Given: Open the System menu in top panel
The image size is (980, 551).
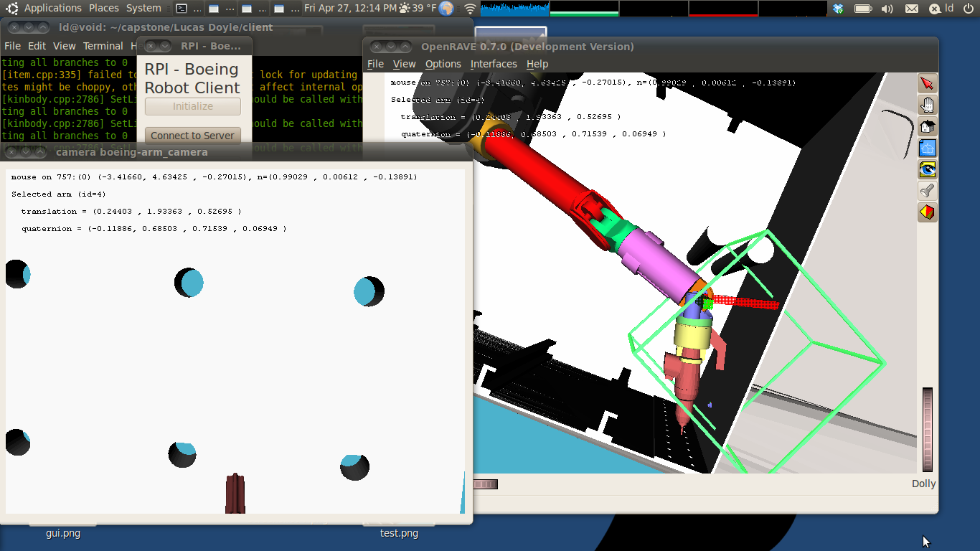Looking at the screenshot, I should pos(143,9).
